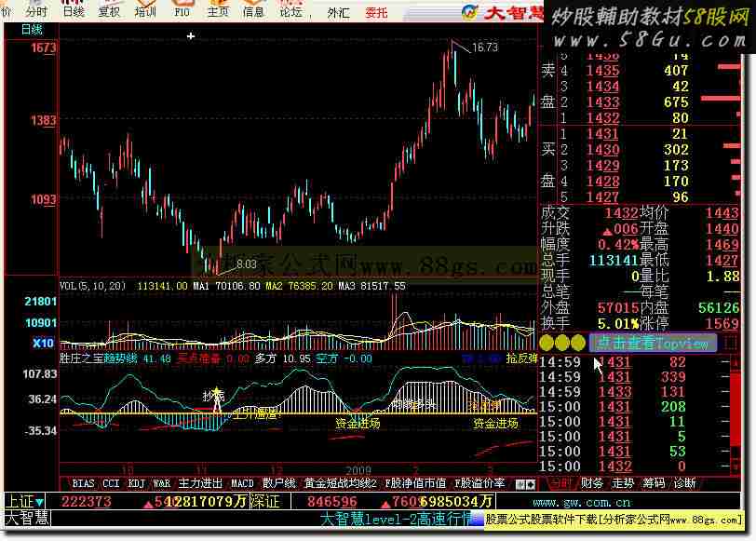
Task: Click the 涨停 price 1569
Action: click(722, 323)
